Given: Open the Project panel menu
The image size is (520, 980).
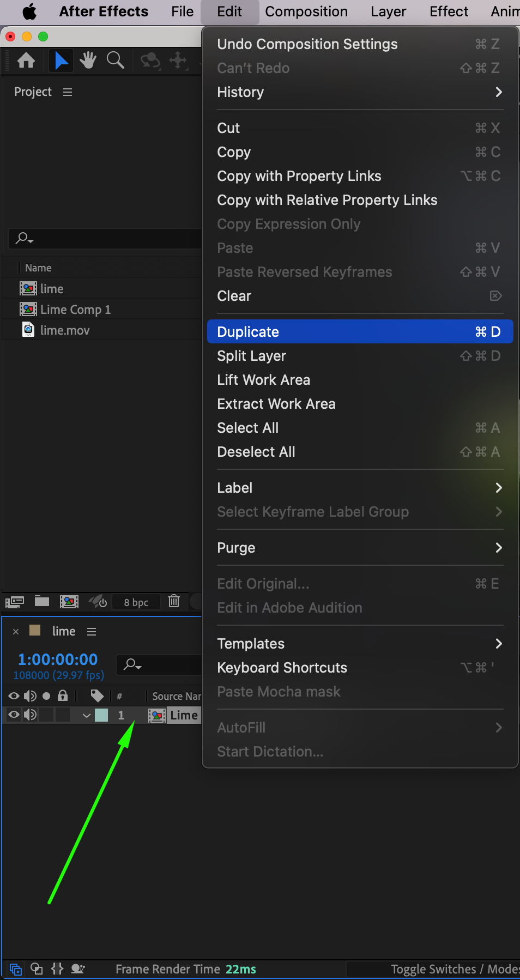Looking at the screenshot, I should click(68, 92).
